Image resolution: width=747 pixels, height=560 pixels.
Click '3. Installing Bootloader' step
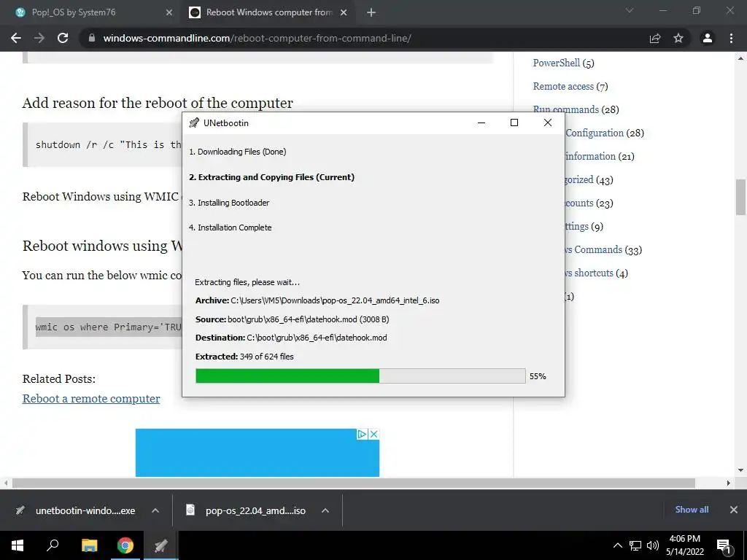tap(229, 203)
